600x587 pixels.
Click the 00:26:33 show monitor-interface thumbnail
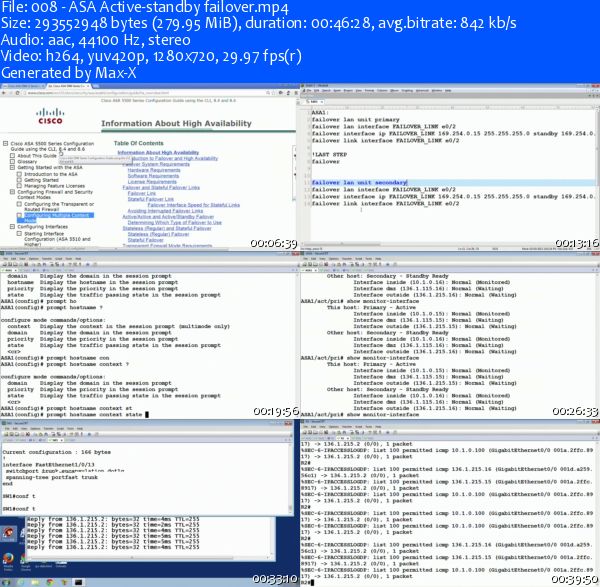click(450, 335)
